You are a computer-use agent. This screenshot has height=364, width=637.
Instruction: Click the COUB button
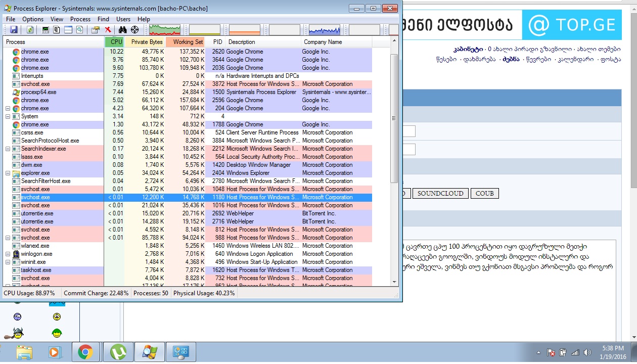click(x=484, y=194)
